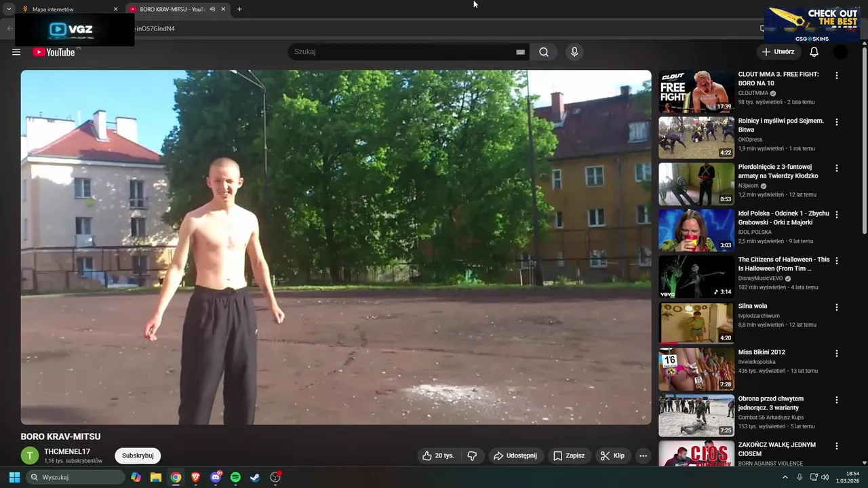This screenshot has width=868, height=488.
Task: Close the BORO KRAV-MITSU tab
Action: (223, 9)
